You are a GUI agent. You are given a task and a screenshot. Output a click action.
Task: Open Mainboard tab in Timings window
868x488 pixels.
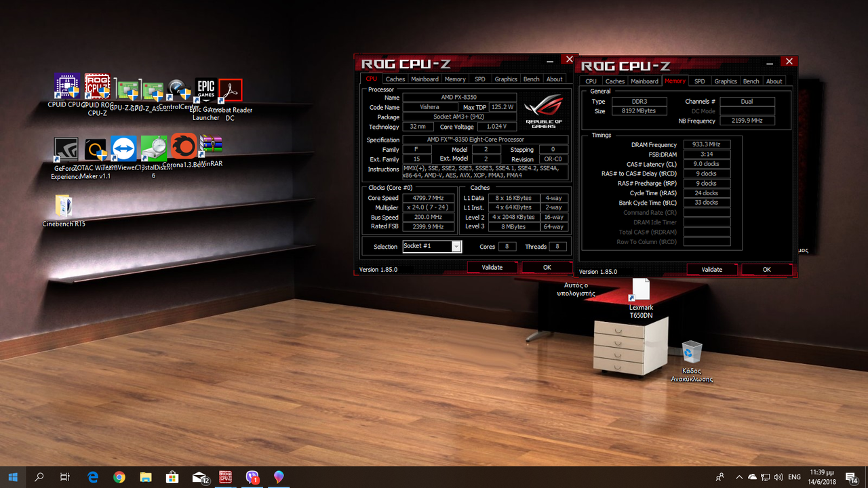tap(644, 81)
